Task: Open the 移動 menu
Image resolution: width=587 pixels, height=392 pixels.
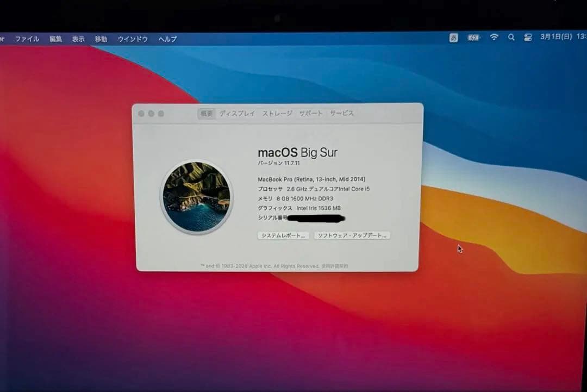Action: coord(101,39)
